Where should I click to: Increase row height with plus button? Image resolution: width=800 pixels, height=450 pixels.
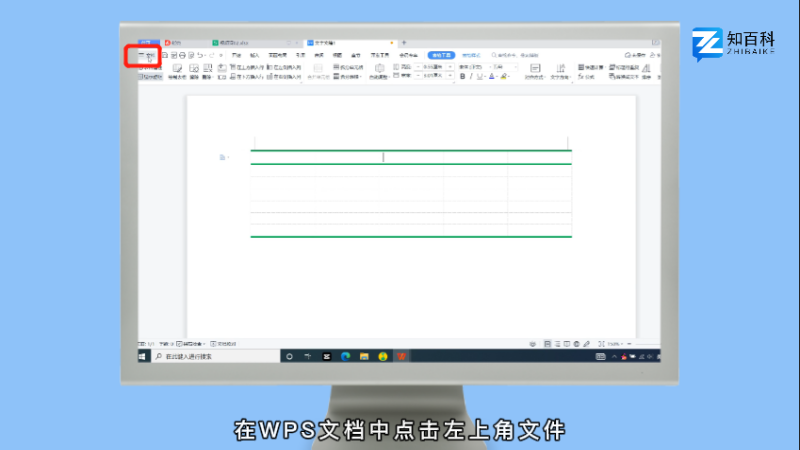point(450,67)
